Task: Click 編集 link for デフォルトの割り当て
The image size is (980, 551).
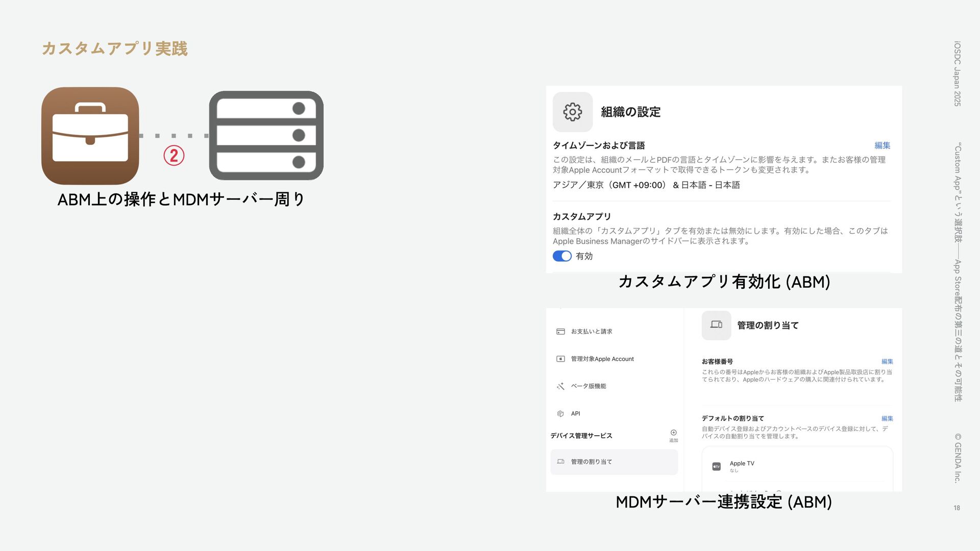Action: [x=887, y=418]
